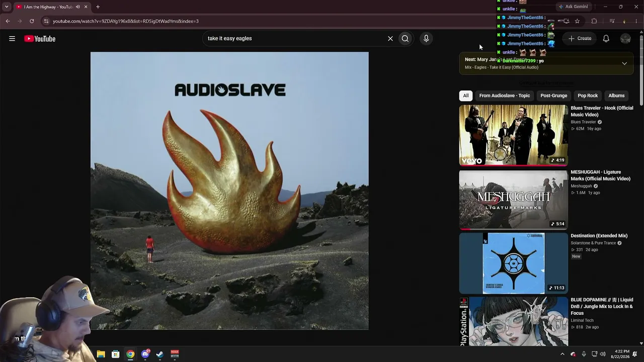Open the YouTube guide hamburger menu
The image size is (644, 362).
click(12, 39)
